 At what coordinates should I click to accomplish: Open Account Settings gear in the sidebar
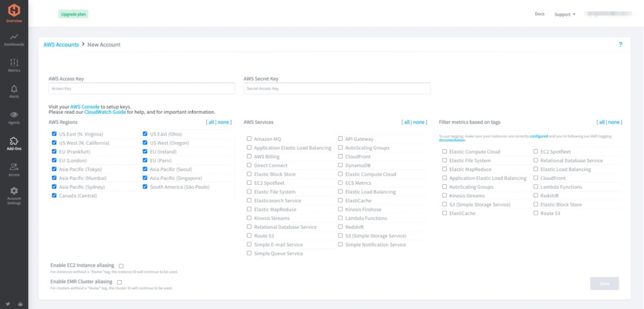coord(14,196)
